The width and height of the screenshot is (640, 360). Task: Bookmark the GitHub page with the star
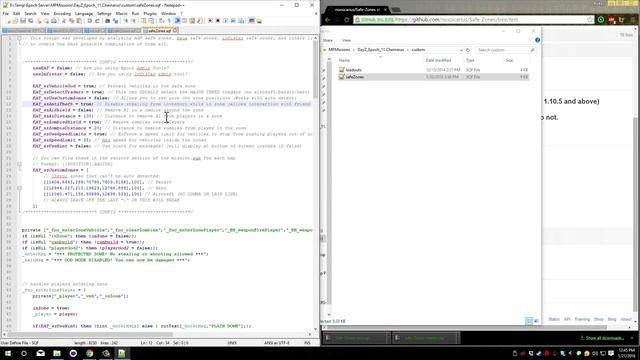(x=590, y=20)
